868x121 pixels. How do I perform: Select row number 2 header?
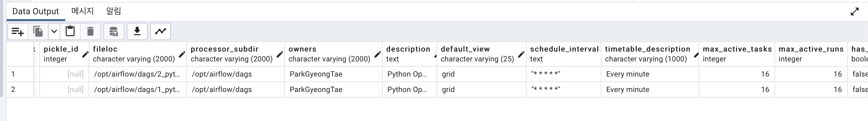20,90
